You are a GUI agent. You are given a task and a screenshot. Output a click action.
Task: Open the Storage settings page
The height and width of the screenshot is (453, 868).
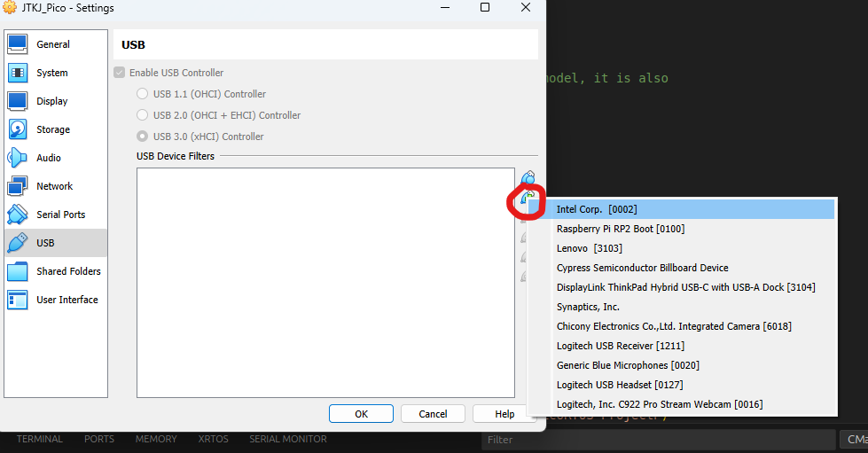pyautogui.click(x=56, y=129)
